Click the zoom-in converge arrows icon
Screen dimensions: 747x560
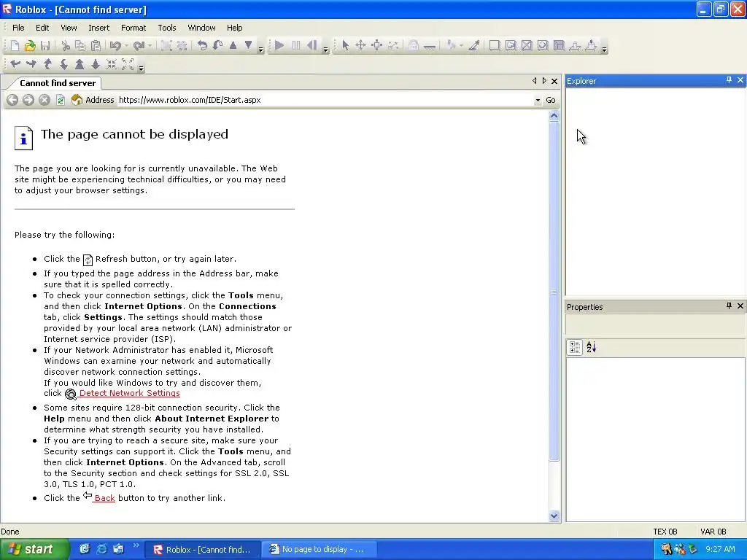(x=112, y=64)
